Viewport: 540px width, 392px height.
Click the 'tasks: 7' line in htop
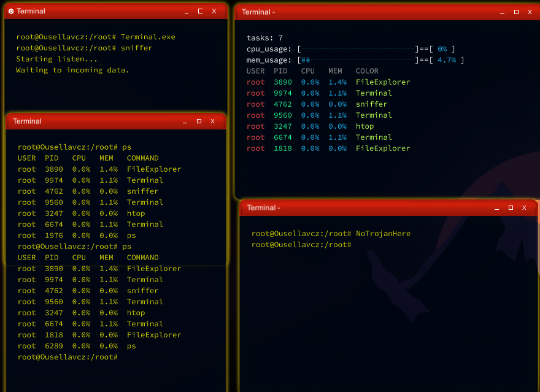(x=264, y=38)
